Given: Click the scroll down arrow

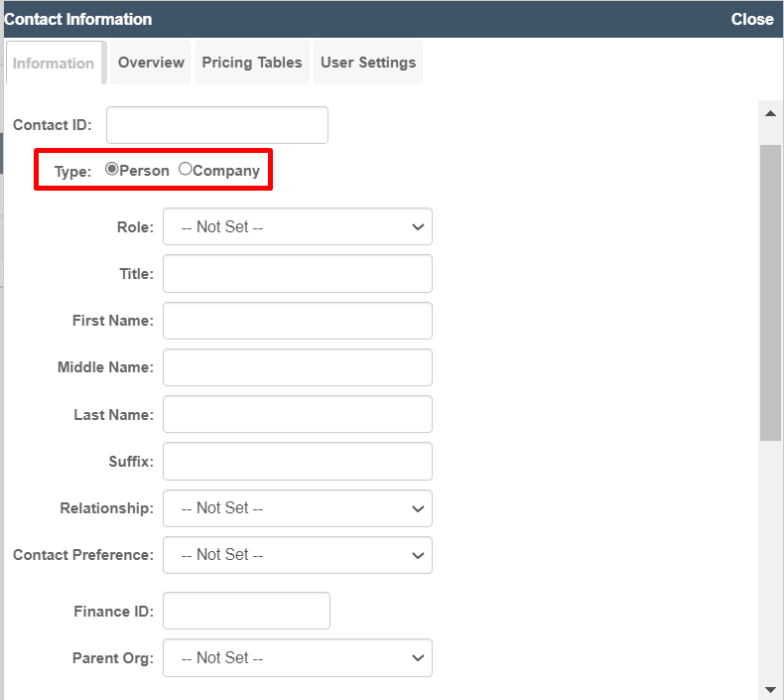Looking at the screenshot, I should point(770,690).
